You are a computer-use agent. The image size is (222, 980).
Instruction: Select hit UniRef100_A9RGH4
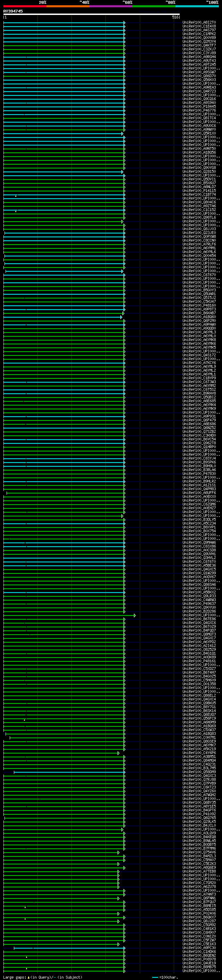click(x=199, y=57)
